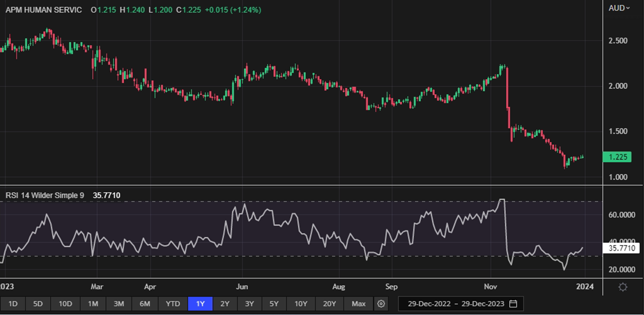Select the 10D time range
The width and height of the screenshot is (644, 315).
click(x=65, y=304)
